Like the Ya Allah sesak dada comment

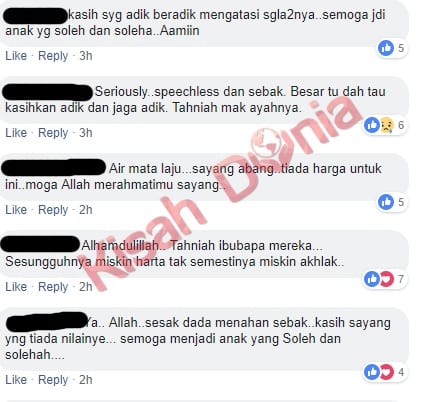point(16,380)
